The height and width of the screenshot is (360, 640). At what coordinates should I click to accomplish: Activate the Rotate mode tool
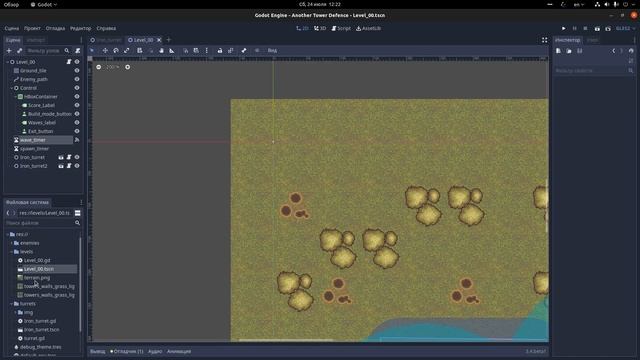[x=116, y=51]
